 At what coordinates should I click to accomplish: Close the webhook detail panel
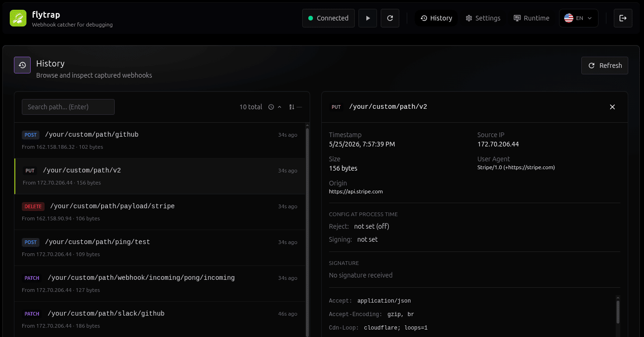tap(612, 107)
